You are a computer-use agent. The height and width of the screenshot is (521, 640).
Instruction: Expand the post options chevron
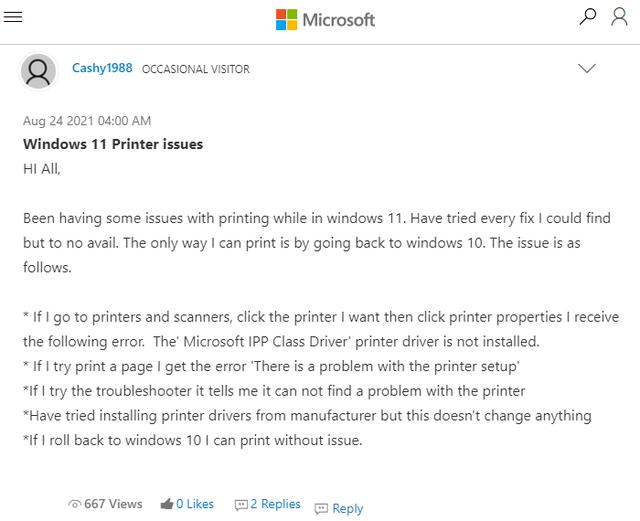coord(587,68)
